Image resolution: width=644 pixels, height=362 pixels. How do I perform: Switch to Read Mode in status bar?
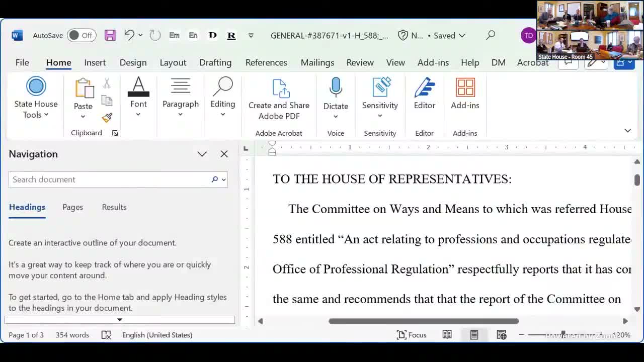tap(447, 334)
